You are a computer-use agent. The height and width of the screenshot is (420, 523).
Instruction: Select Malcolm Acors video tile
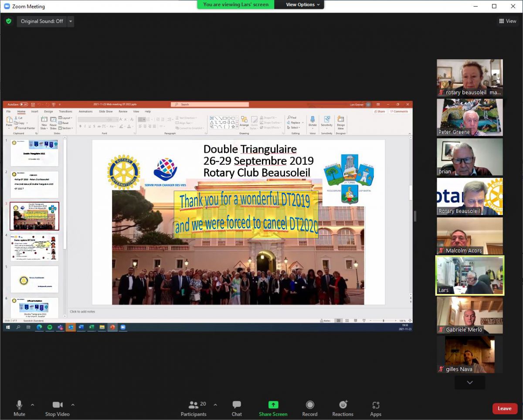(470, 236)
